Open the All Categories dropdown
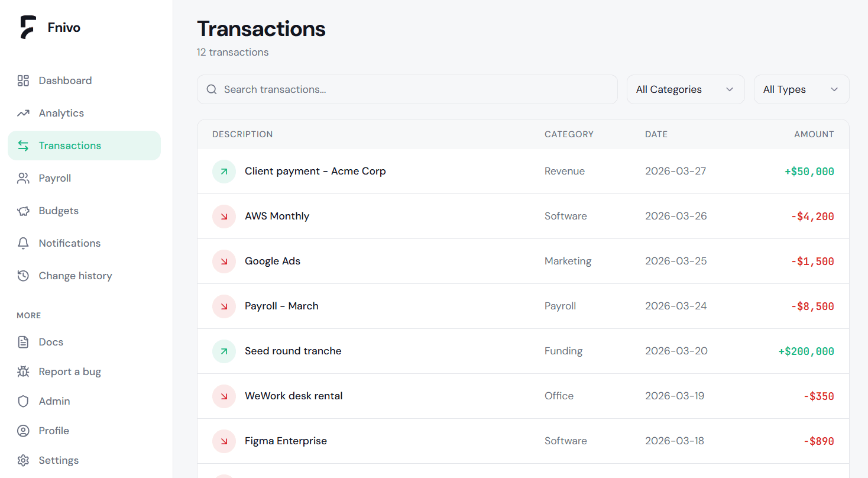The image size is (868, 478). 685,89
